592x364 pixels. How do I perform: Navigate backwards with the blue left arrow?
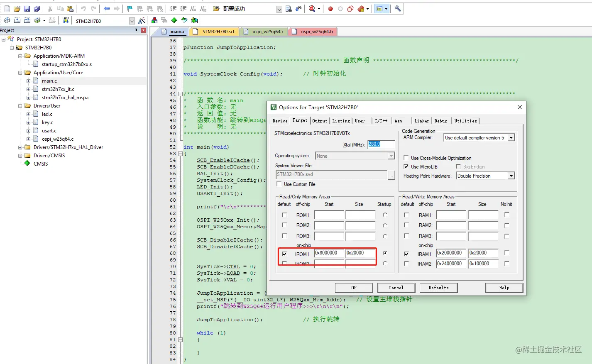click(x=107, y=9)
